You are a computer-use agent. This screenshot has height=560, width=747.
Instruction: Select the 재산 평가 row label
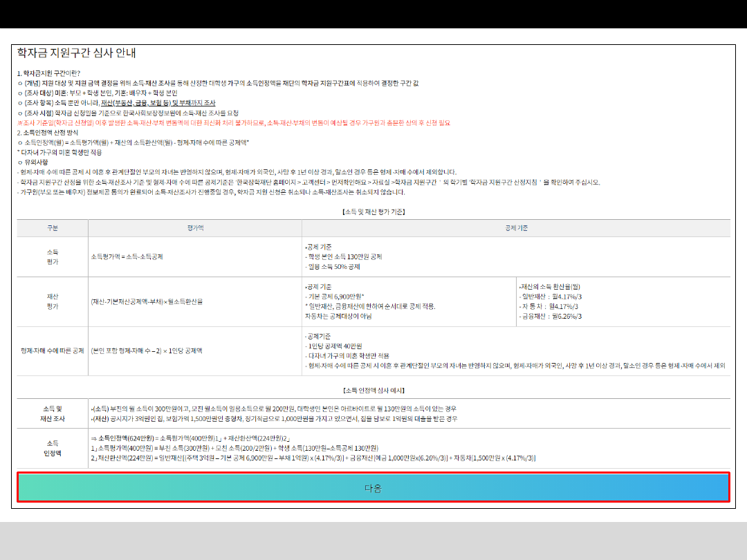coord(53,301)
